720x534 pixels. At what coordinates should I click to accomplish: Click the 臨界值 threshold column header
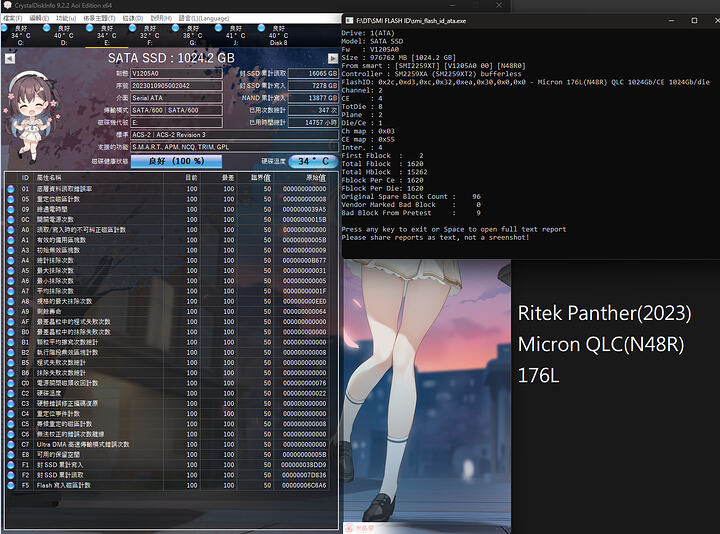(x=261, y=178)
